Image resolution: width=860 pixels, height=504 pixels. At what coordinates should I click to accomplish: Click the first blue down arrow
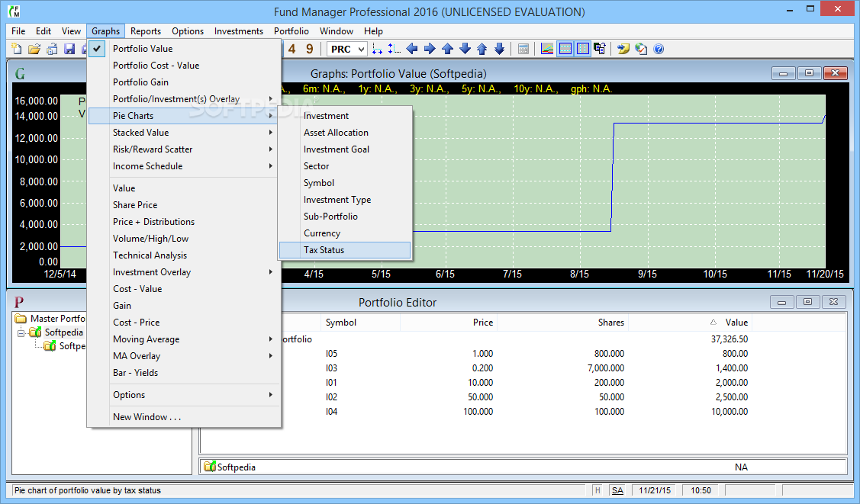pos(465,49)
